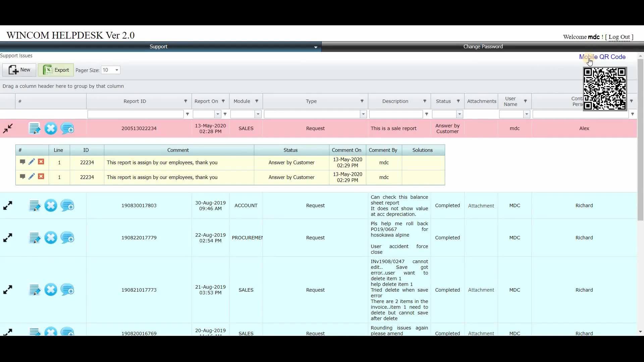The image size is (644, 362).
Task: Delete report 190821017773 with blue X
Action: pos(51,290)
